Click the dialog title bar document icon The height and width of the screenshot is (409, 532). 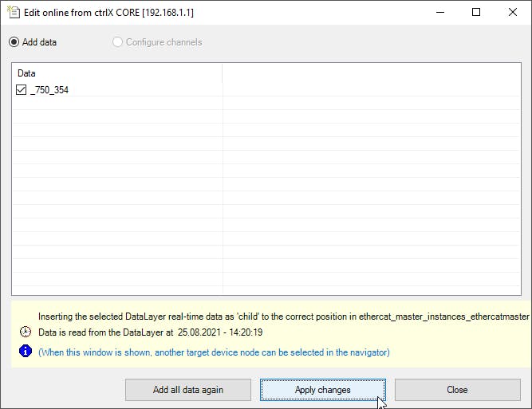(x=14, y=12)
